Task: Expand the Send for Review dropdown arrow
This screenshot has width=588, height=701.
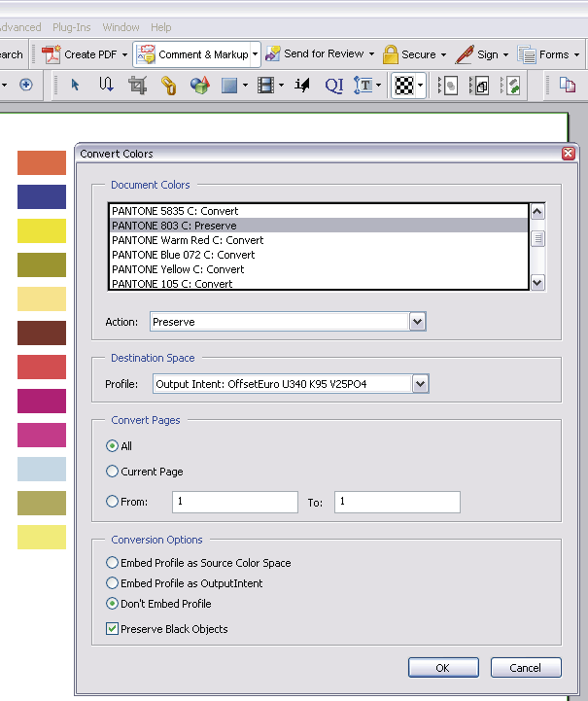Action: [371, 54]
